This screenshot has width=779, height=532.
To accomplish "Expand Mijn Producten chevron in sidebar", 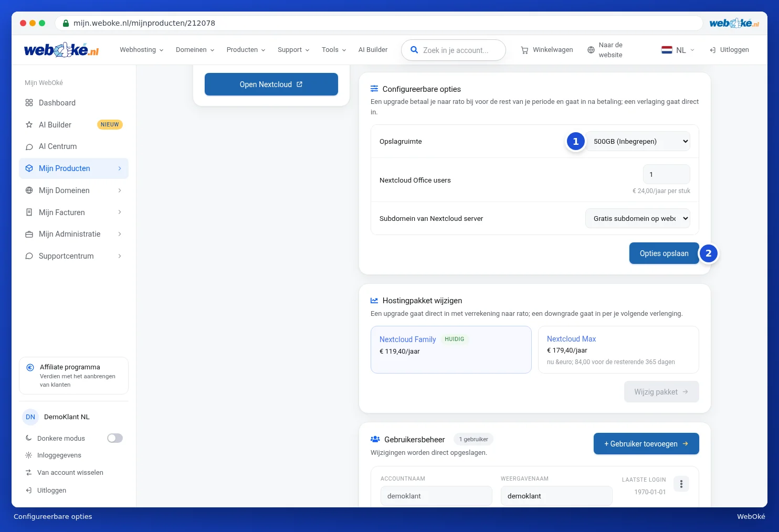I will point(120,168).
